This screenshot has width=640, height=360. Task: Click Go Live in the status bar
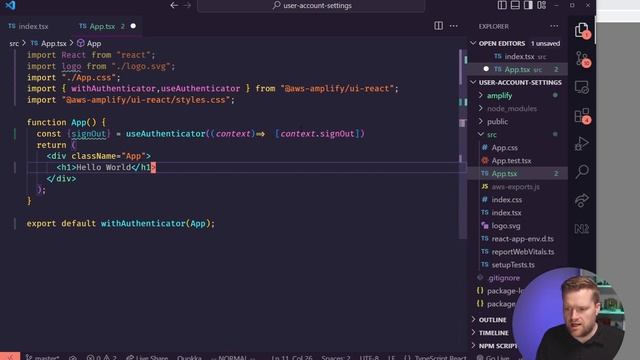493,357
